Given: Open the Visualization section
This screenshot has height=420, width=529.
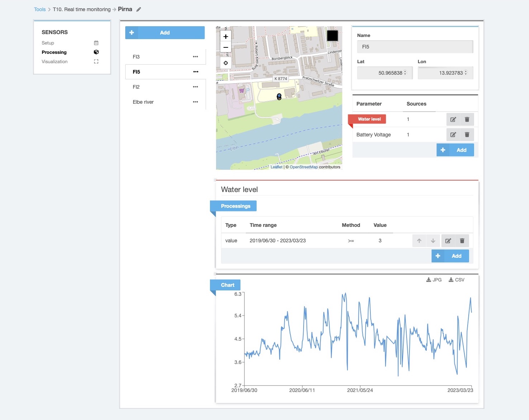Looking at the screenshot, I should (55, 62).
